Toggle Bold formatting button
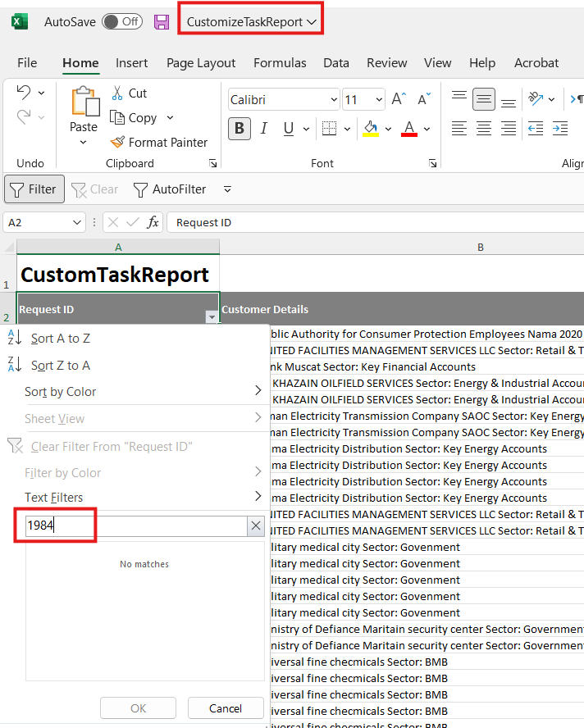 pyautogui.click(x=240, y=128)
